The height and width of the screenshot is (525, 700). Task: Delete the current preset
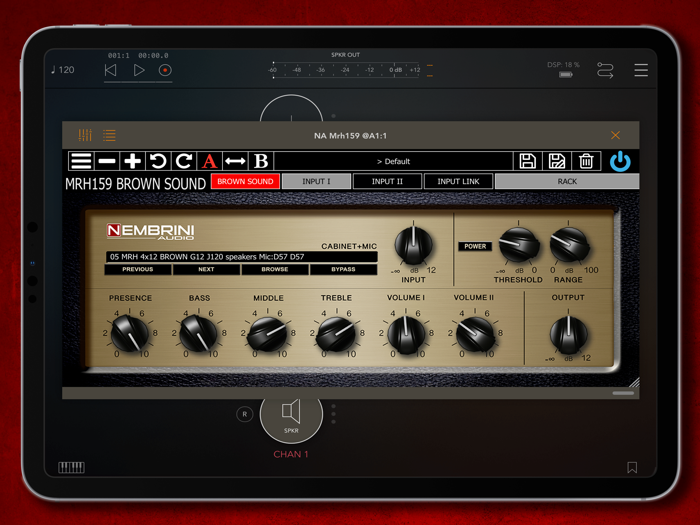click(x=586, y=161)
